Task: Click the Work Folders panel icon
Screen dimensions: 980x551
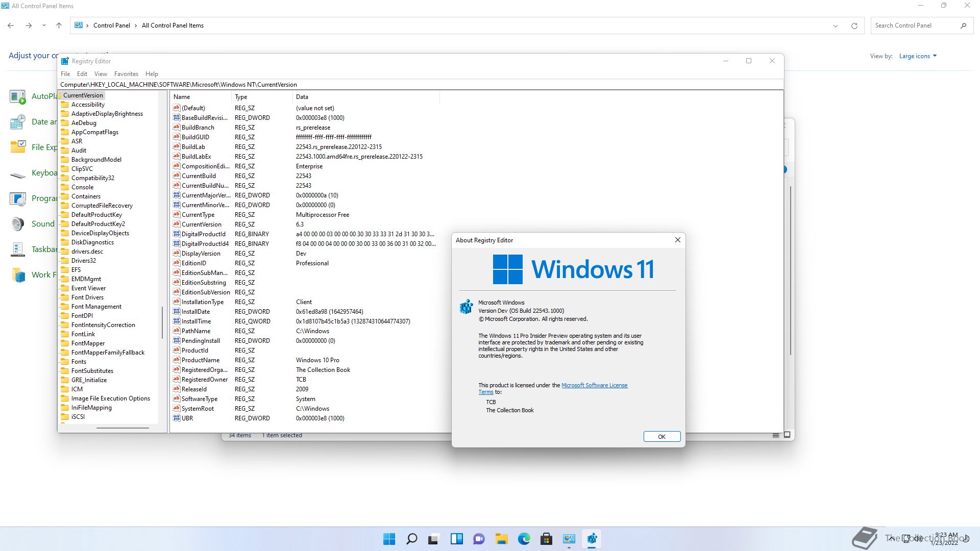Action: [18, 275]
